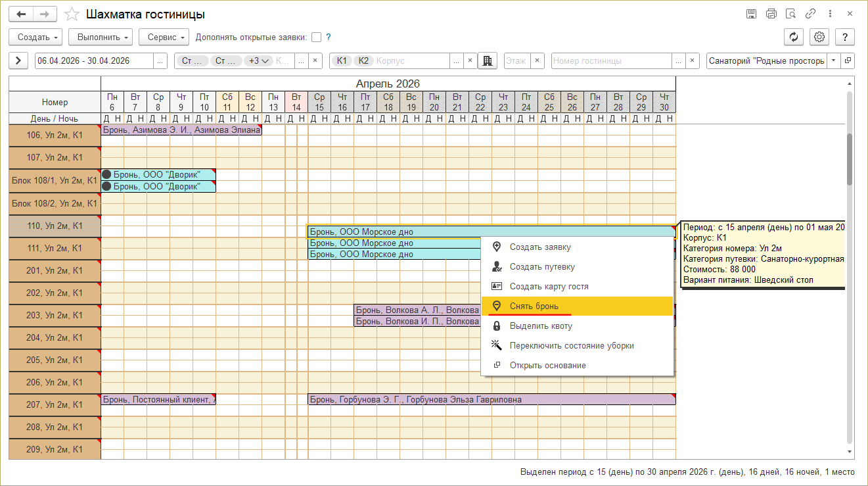
Task: Click the building icon next to Корпус field
Action: click(x=488, y=61)
